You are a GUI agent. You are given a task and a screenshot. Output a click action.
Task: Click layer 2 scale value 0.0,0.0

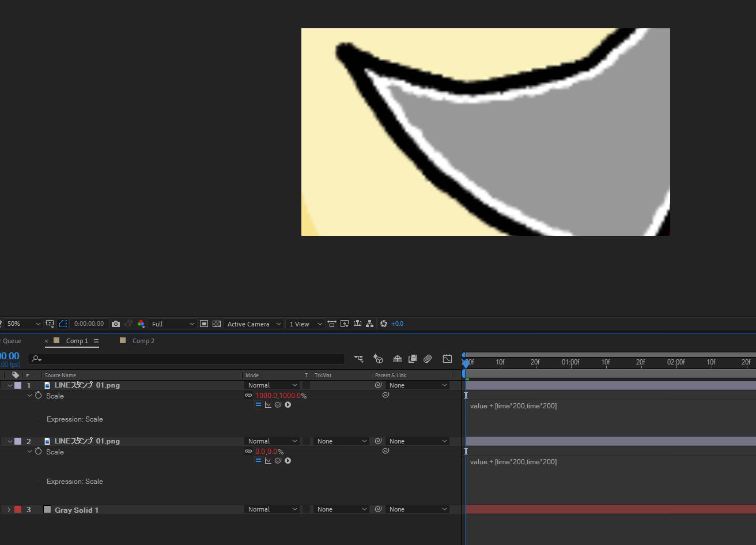point(267,452)
